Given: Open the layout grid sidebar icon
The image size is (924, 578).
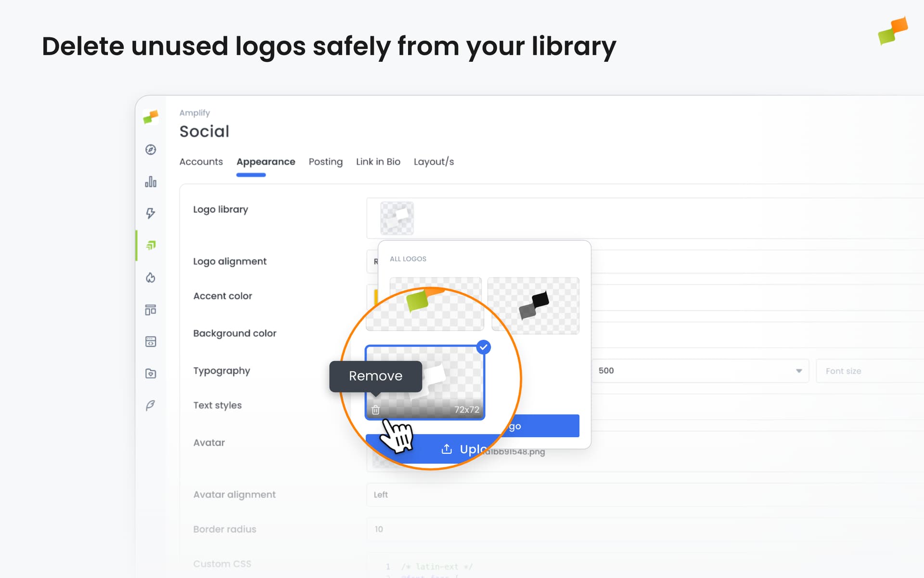Looking at the screenshot, I should (151, 310).
